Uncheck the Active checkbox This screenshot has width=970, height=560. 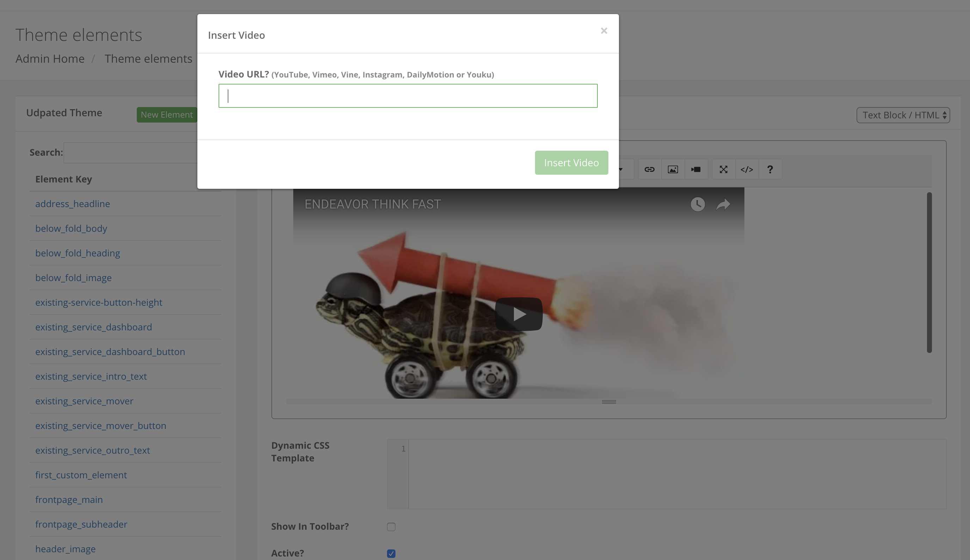pyautogui.click(x=391, y=553)
